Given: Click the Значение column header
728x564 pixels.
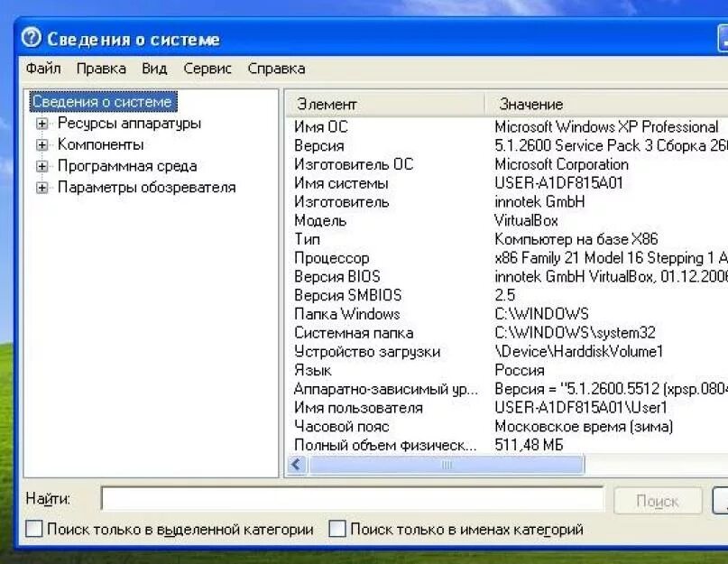Looking at the screenshot, I should [606, 104].
